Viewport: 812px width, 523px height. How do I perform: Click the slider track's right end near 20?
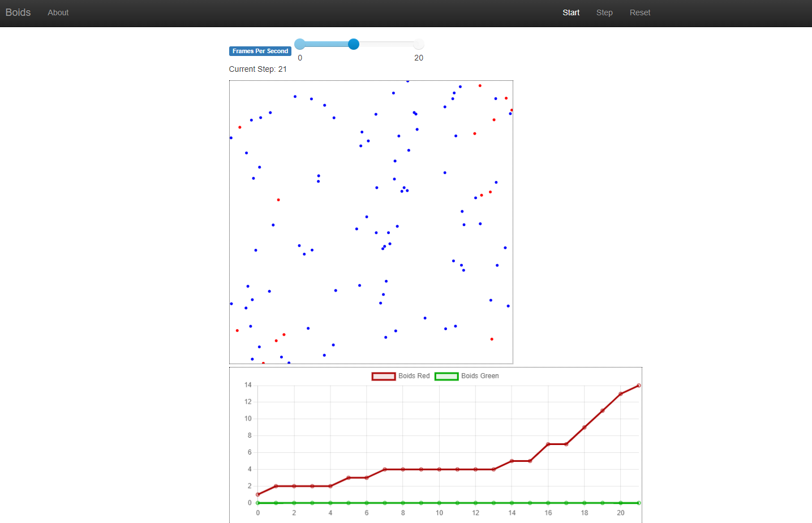click(418, 44)
